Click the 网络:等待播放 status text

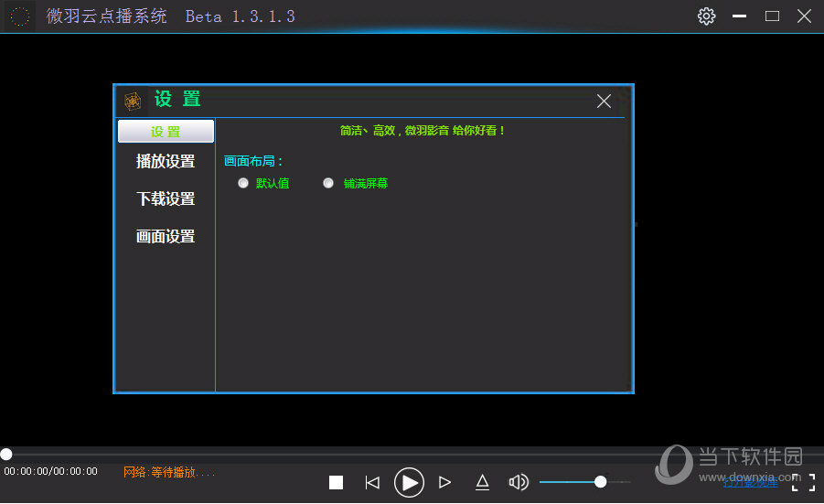pos(169,472)
